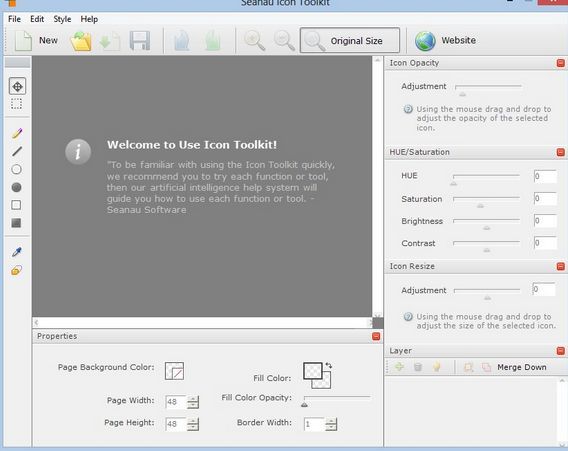
Task: Select the hollow rectangle tool
Action: point(16,205)
